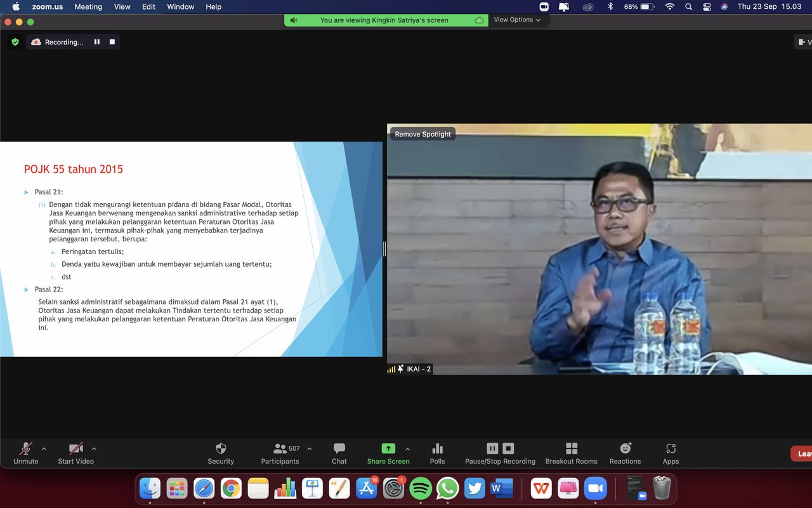Open Numbers from the dock
812x508 pixels.
(285, 488)
